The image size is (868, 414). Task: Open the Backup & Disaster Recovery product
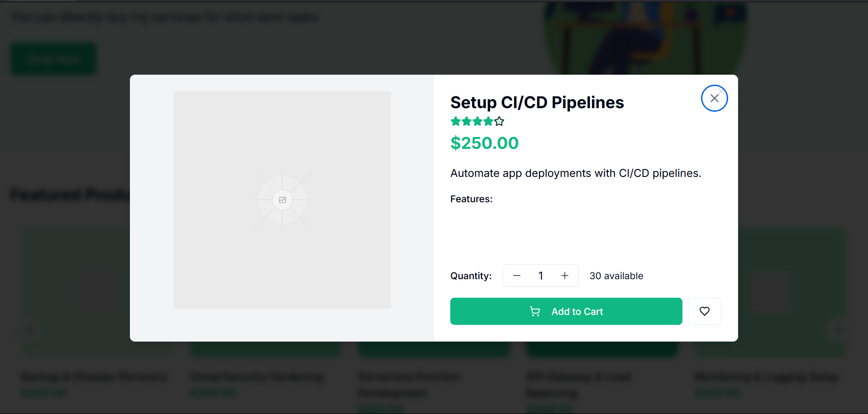click(x=95, y=376)
